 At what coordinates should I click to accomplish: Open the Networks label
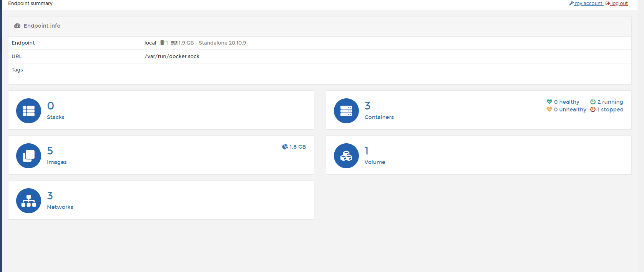(x=60, y=207)
